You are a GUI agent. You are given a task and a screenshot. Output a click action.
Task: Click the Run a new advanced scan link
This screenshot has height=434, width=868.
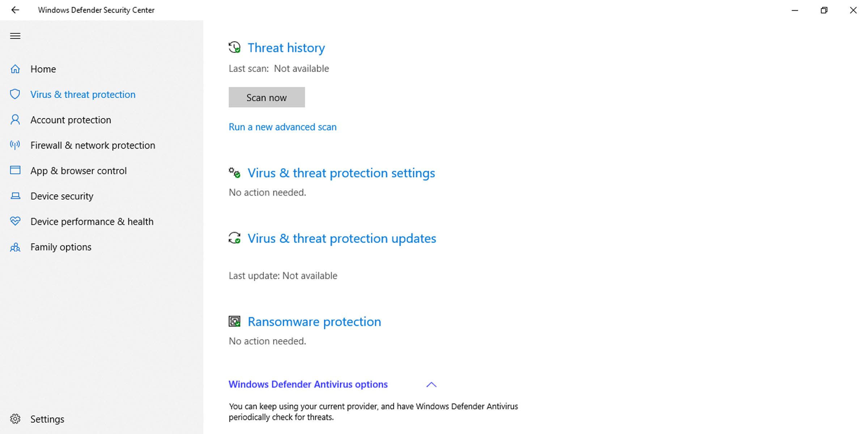coord(282,127)
